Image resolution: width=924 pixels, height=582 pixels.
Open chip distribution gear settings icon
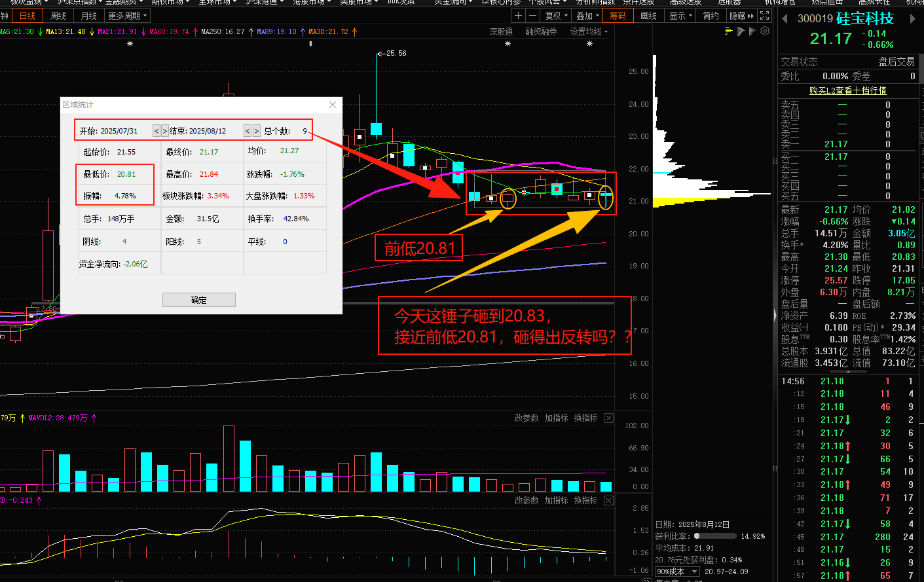click(765, 31)
